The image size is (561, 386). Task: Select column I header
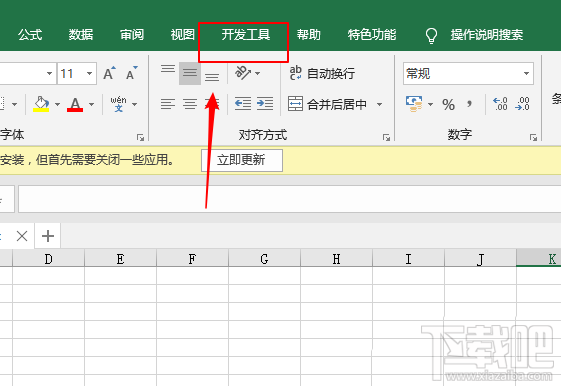[408, 258]
